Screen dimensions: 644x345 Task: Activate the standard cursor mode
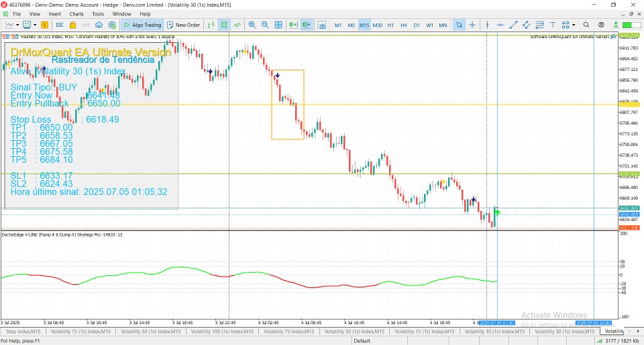tap(459, 25)
